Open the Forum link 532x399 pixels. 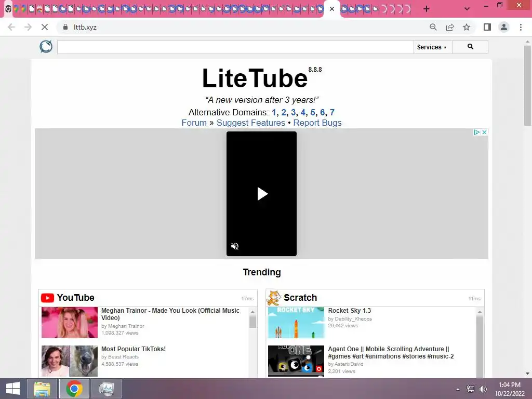(194, 123)
